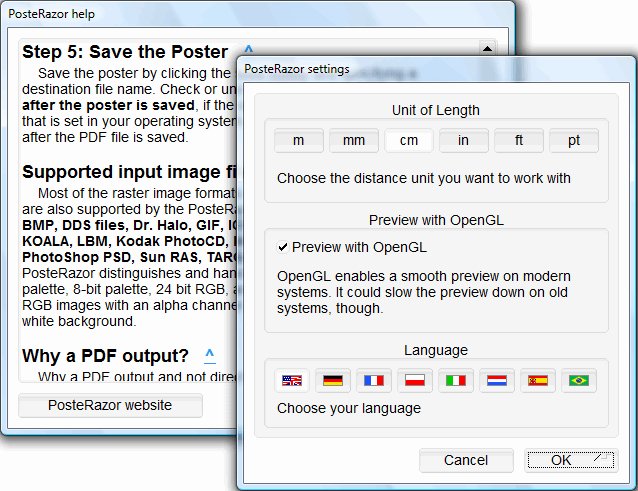The height and width of the screenshot is (491, 638).
Task: Click the up-arrow link beside Why a PDF output?
Action: point(210,356)
